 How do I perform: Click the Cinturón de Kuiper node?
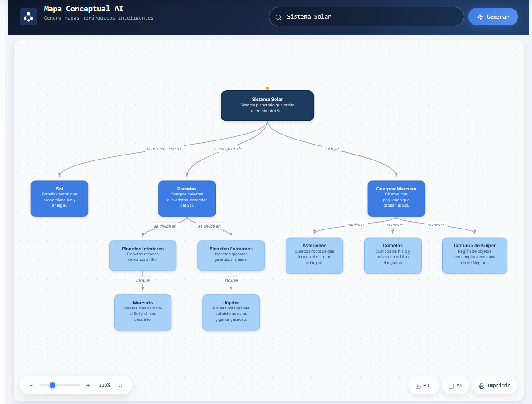tap(474, 255)
